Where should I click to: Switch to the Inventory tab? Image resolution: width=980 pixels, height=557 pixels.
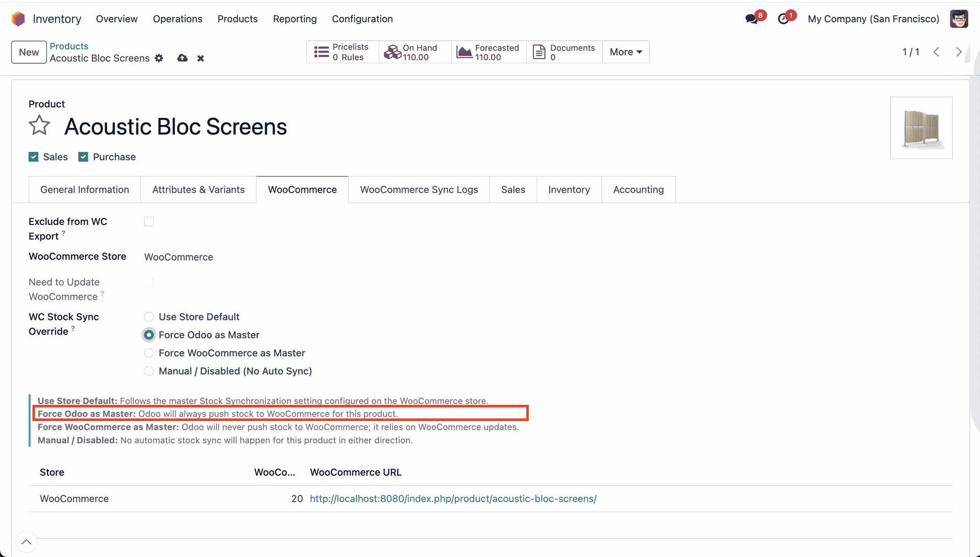pos(569,190)
